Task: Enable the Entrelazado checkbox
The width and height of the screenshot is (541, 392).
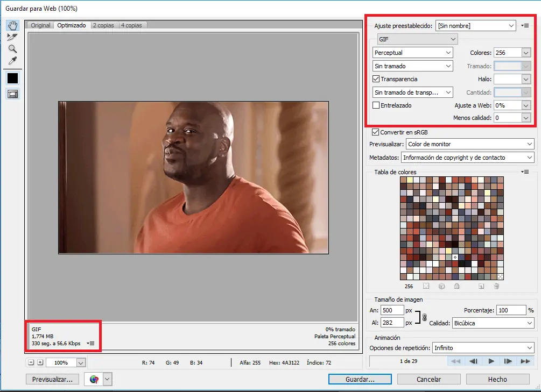Action: [x=375, y=105]
